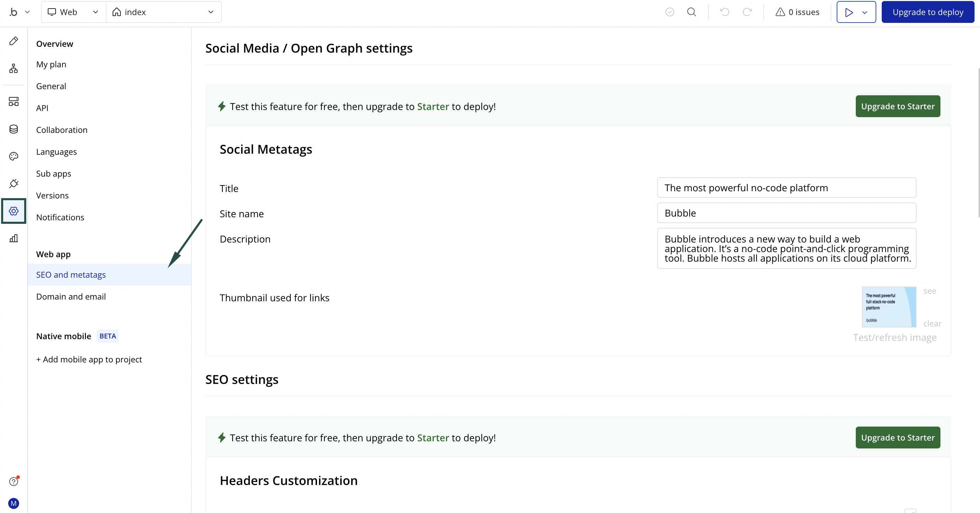Click Test/refresh image link
This screenshot has width=980, height=513.
coord(894,337)
